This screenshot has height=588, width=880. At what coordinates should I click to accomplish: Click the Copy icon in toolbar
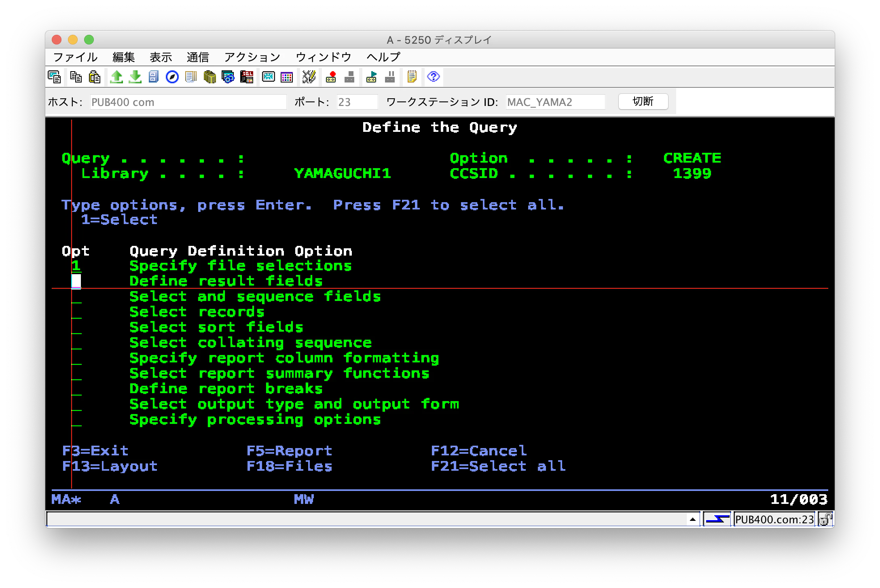76,77
